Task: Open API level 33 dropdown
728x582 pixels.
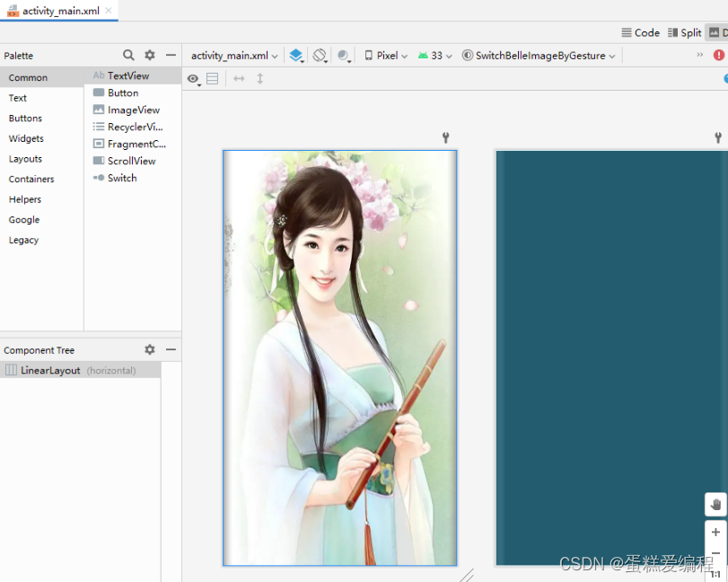Action: [435, 56]
